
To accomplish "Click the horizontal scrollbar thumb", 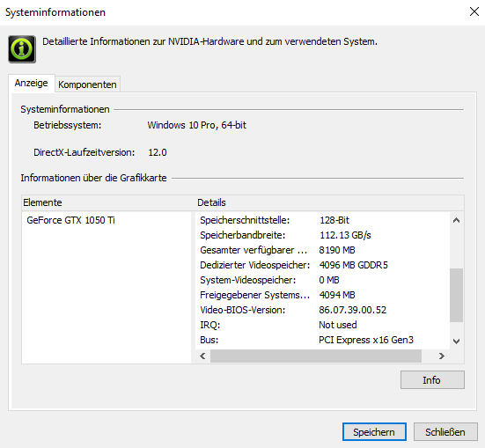I will (316, 356).
